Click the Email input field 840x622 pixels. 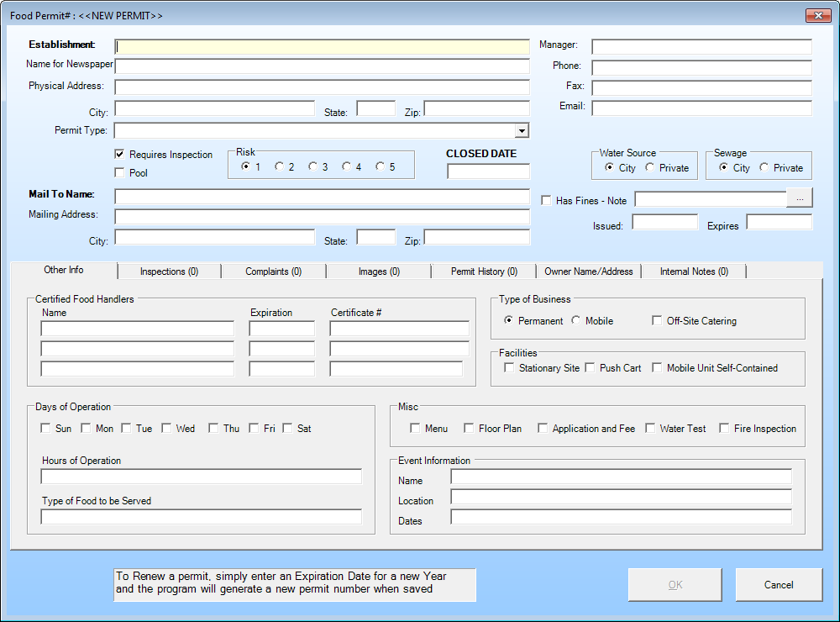pyautogui.click(x=701, y=108)
